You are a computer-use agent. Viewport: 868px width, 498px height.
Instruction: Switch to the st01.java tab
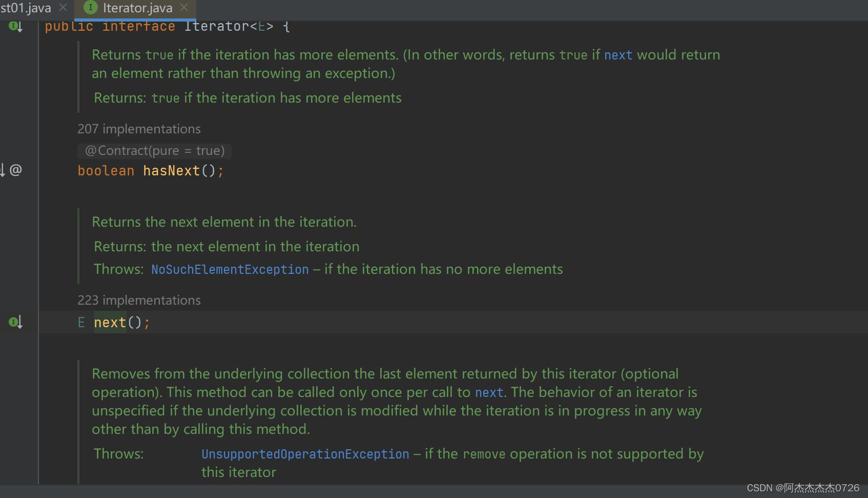click(26, 8)
